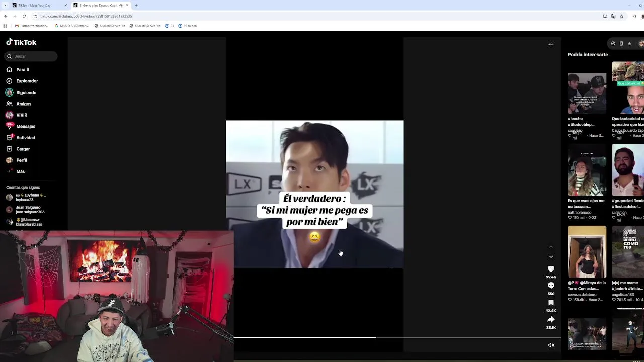Open the #lonche suggested video thumbnail

tap(587, 94)
